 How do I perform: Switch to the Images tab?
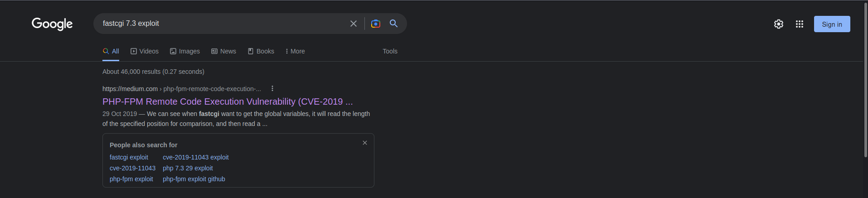pyautogui.click(x=185, y=51)
